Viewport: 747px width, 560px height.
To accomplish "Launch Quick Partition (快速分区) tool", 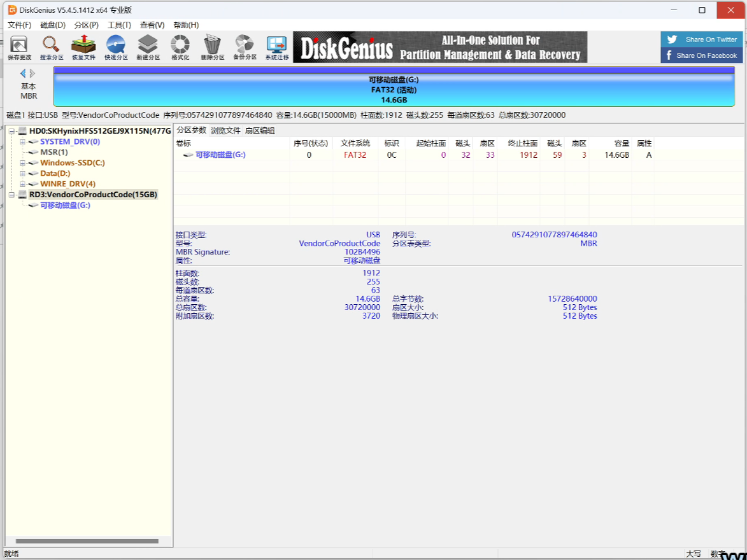I will [x=116, y=48].
